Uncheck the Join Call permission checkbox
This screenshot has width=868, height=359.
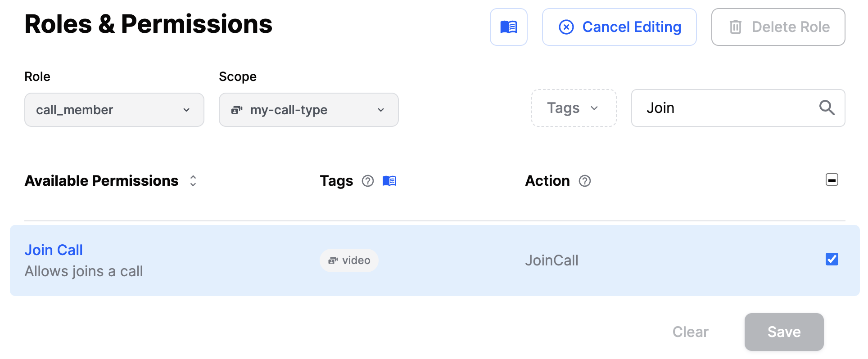pyautogui.click(x=832, y=259)
